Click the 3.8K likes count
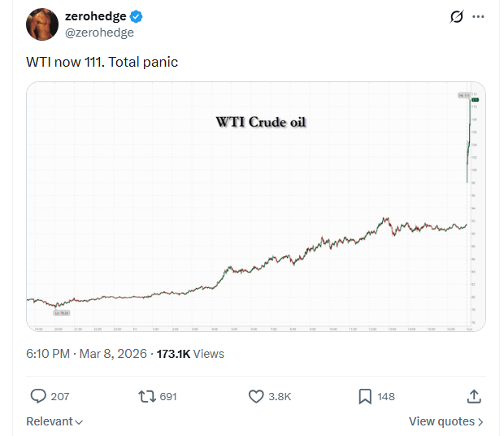This screenshot has height=436, width=504. pos(280,397)
